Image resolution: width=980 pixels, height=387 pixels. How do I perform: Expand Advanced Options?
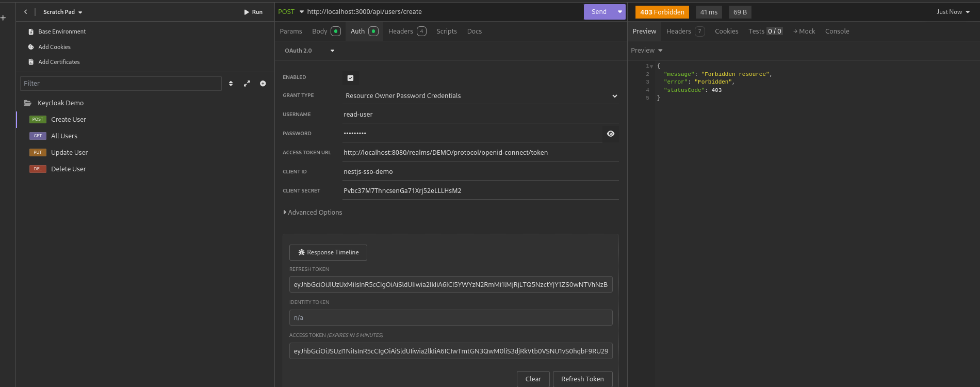click(x=313, y=213)
